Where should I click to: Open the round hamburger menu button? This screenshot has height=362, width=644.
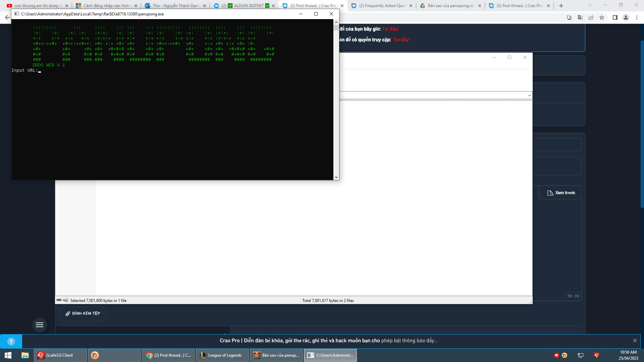click(40, 325)
